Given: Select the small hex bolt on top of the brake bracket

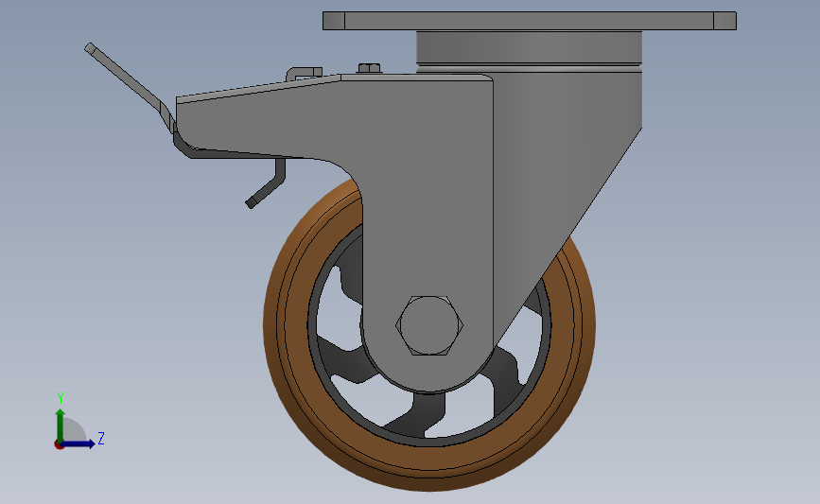Looking at the screenshot, I should pos(370,68).
